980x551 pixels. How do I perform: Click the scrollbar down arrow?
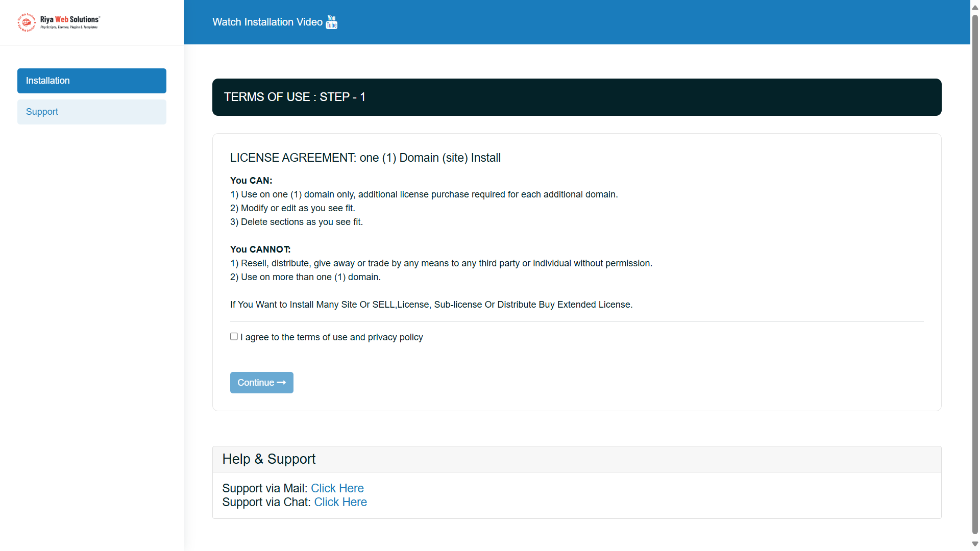975,544
